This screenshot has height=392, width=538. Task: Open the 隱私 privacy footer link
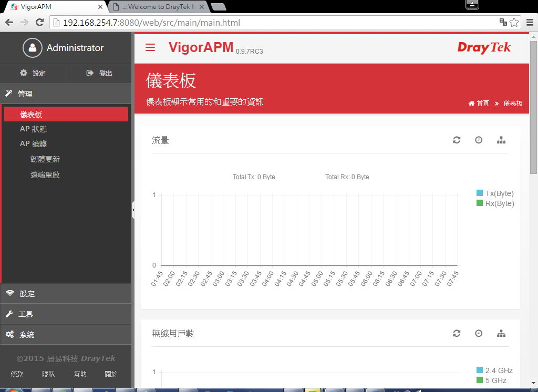click(x=48, y=374)
